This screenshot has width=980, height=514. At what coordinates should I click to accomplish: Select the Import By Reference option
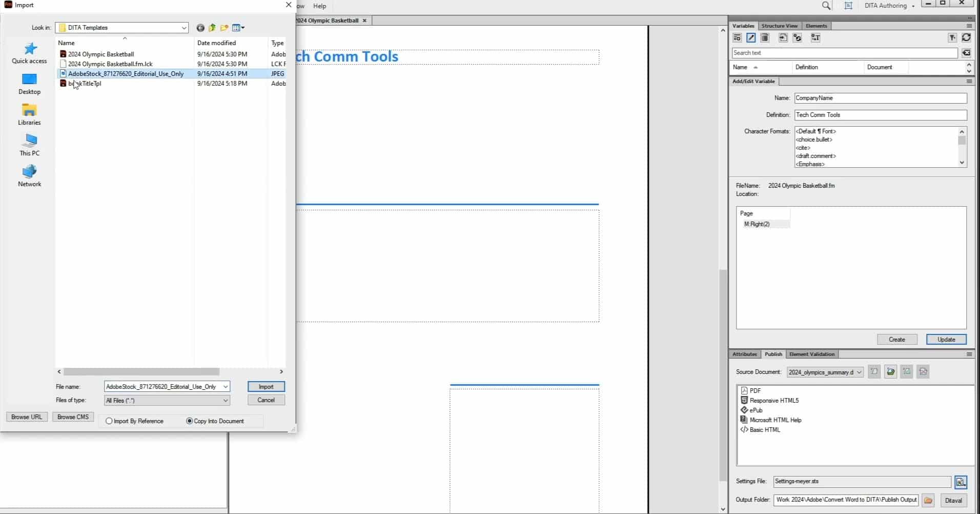109,421
